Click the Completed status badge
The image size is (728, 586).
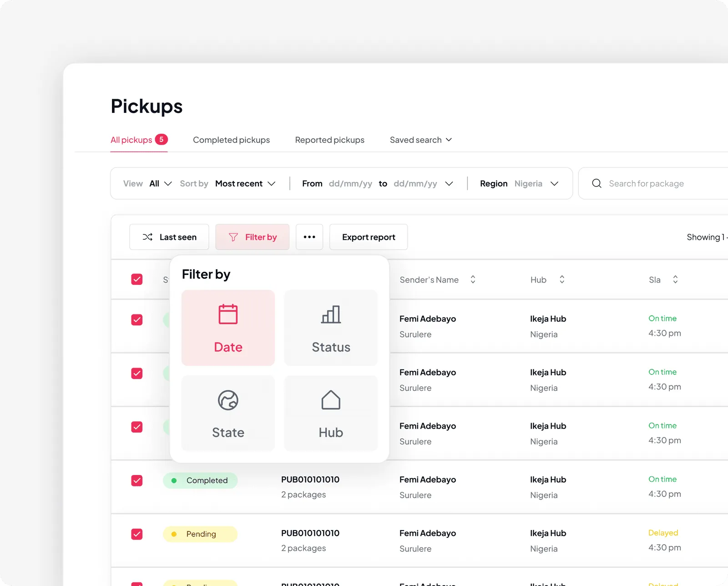(200, 480)
